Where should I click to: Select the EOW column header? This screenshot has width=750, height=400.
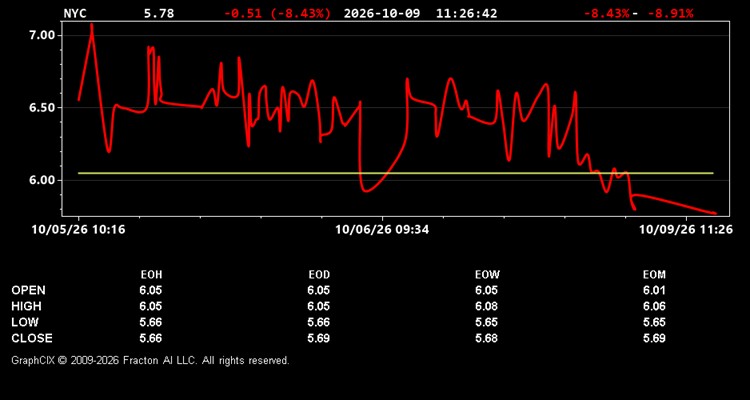click(487, 275)
